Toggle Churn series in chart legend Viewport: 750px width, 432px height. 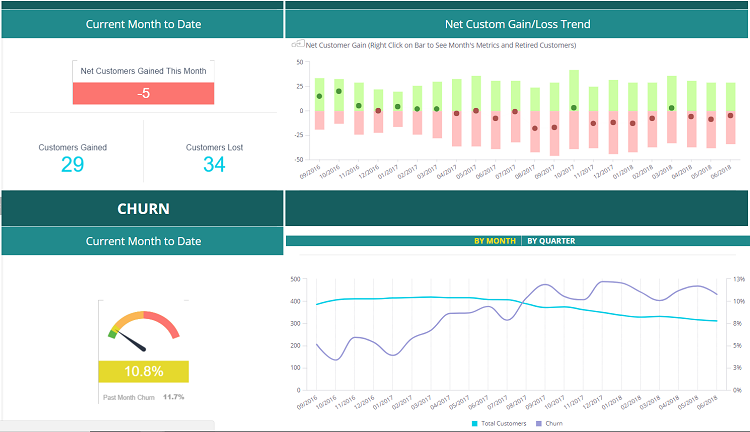pos(549,424)
